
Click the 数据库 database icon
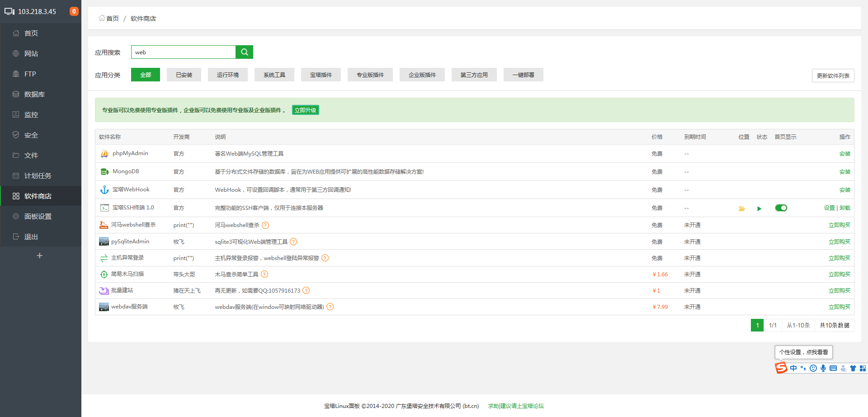[x=16, y=94]
